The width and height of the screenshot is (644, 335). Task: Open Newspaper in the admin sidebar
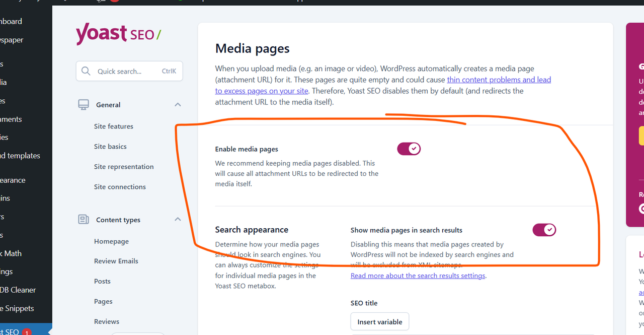click(x=12, y=40)
